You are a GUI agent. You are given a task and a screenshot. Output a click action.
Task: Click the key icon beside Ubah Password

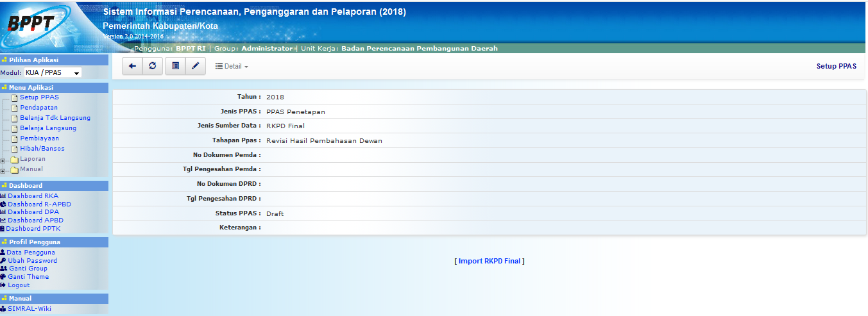coord(3,261)
